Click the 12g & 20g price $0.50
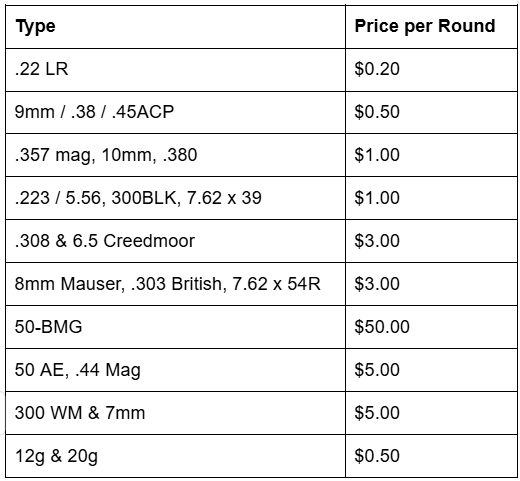The height and width of the screenshot is (481, 520). click(431, 456)
